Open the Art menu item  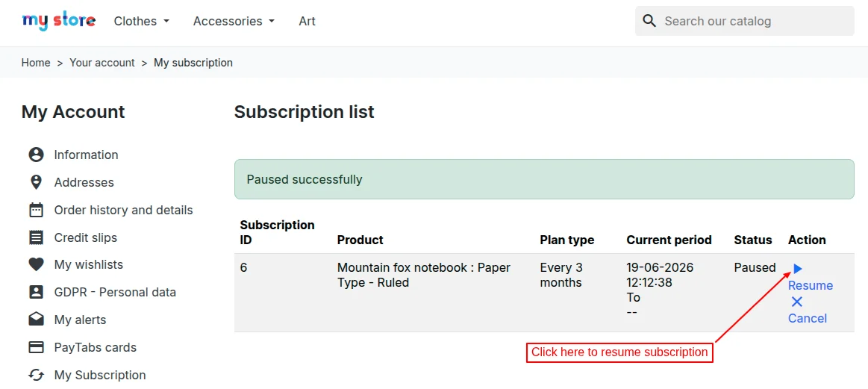pos(307,21)
